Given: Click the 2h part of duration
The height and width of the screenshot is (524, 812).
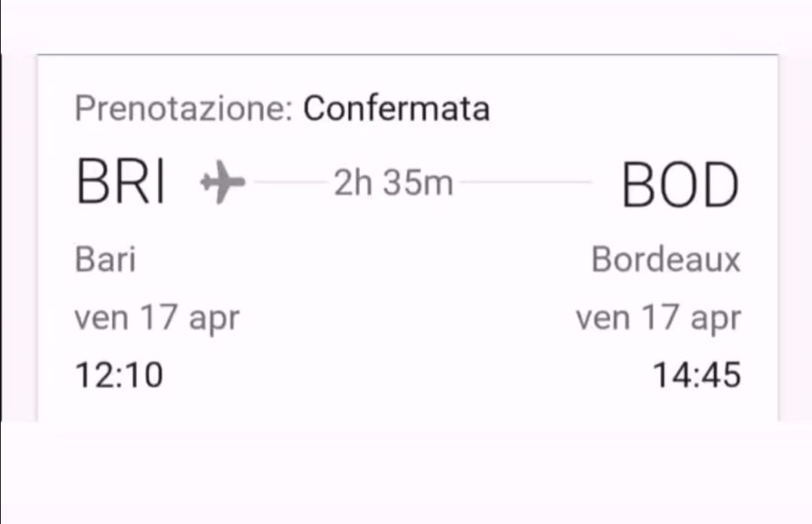Looking at the screenshot, I should (x=353, y=183).
